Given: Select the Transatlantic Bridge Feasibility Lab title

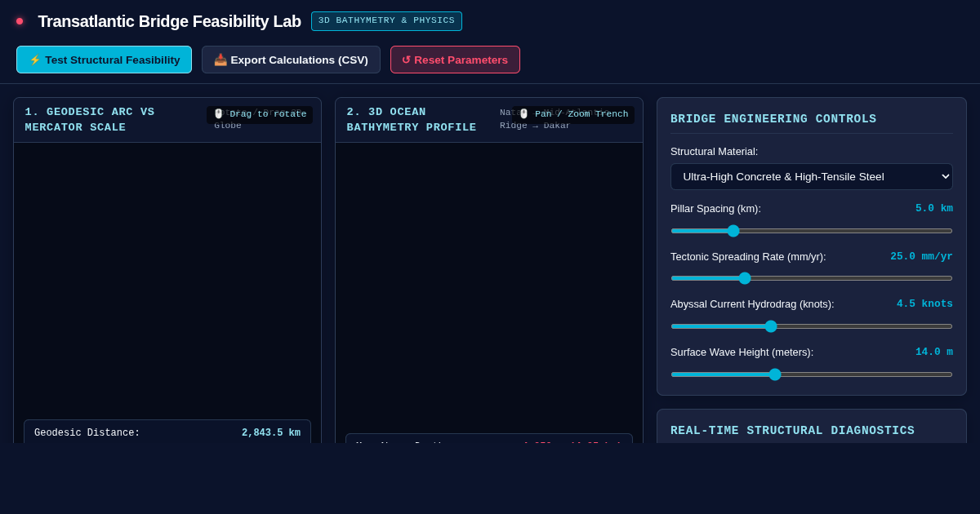Looking at the screenshot, I should pos(169,21).
